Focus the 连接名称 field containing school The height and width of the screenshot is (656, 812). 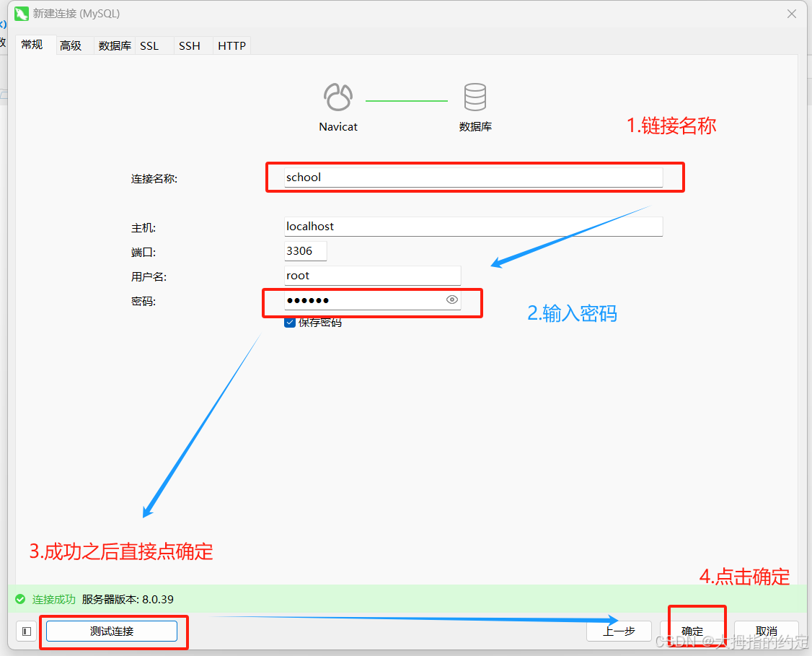pyautogui.click(x=473, y=178)
